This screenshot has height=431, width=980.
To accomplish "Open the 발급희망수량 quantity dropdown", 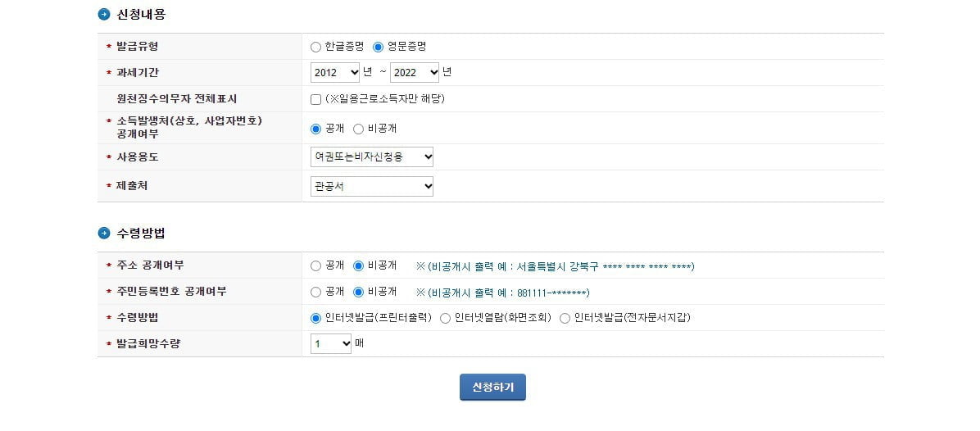I will click(331, 343).
